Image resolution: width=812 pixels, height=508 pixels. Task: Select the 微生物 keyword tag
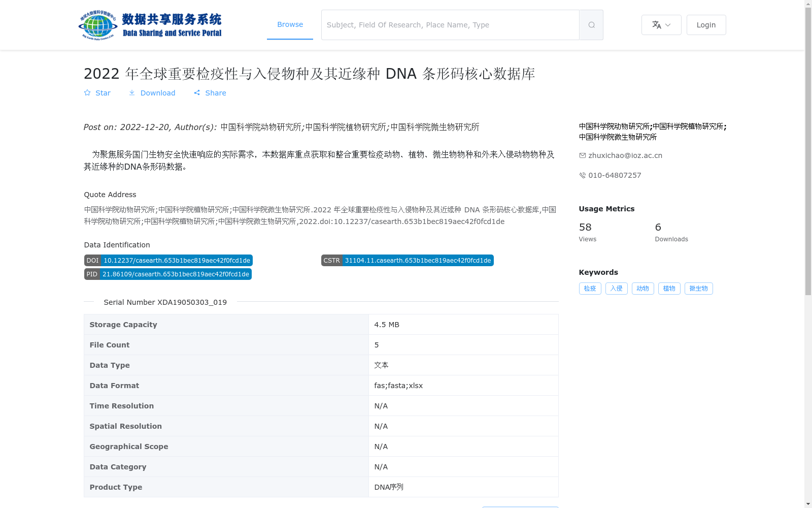tap(699, 289)
